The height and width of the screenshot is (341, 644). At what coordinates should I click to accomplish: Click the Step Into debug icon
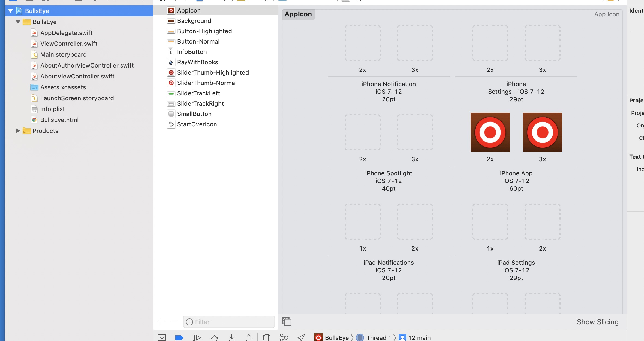tap(232, 337)
